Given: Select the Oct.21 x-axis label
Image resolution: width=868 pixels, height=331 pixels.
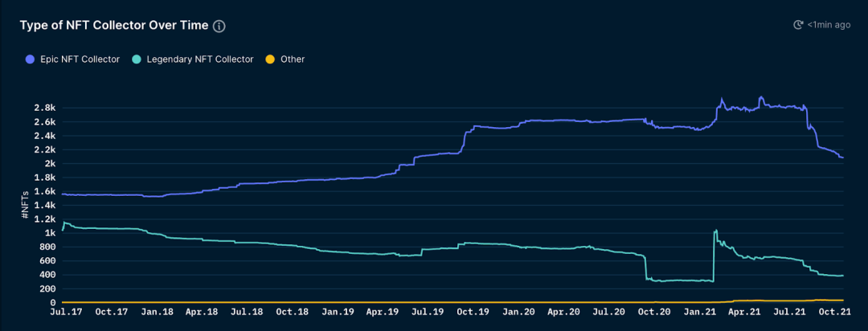Looking at the screenshot, I should coord(834,311).
